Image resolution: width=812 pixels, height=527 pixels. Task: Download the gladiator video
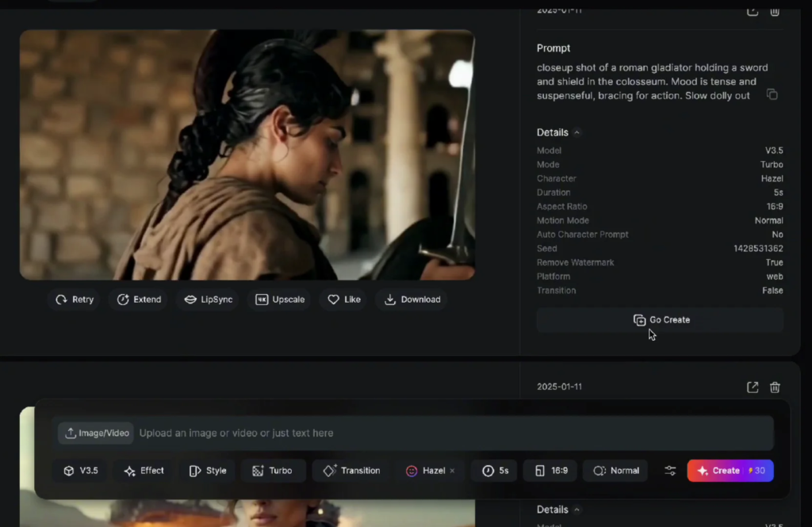[412, 300]
